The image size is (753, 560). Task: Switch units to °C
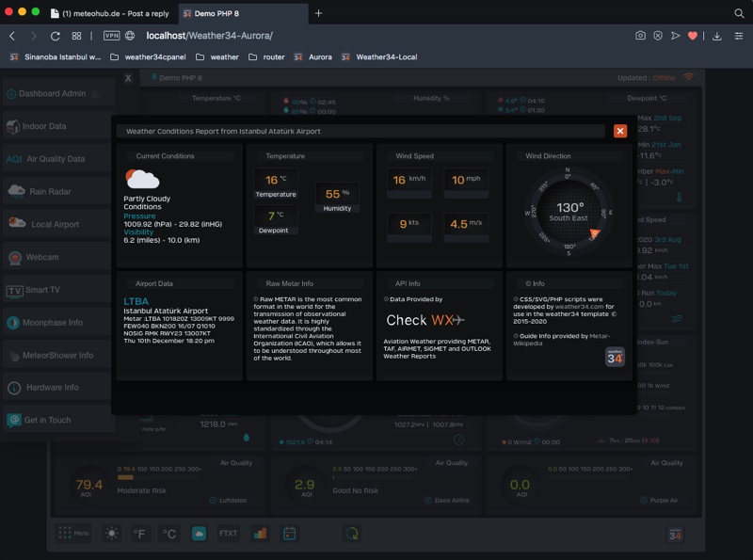point(169,534)
